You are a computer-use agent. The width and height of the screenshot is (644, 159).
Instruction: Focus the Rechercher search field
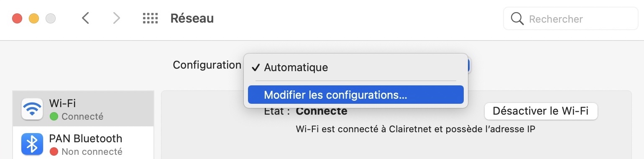(570, 19)
